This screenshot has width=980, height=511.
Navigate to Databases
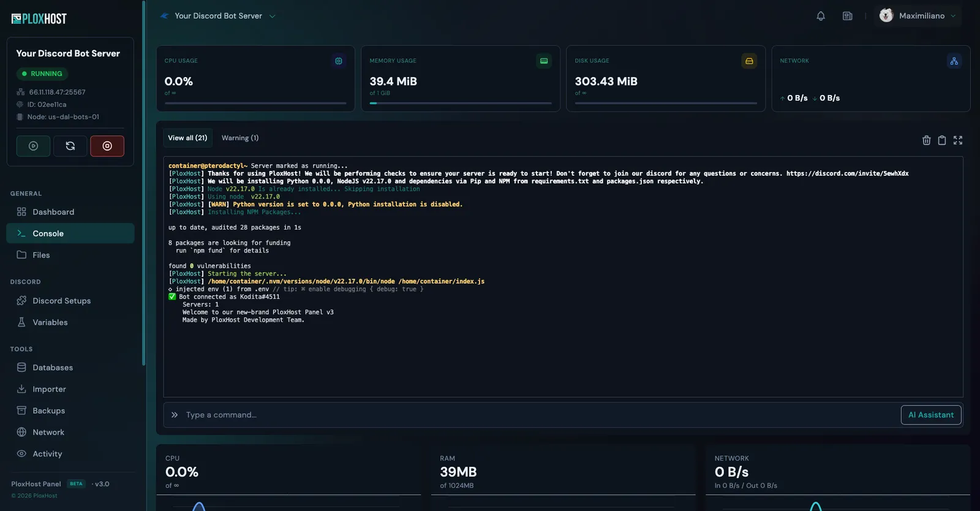pos(70,368)
